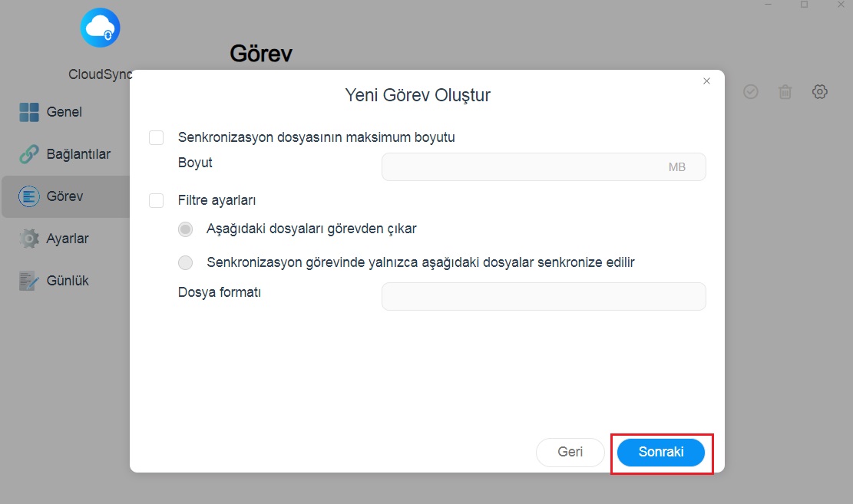This screenshot has height=504, width=853.
Task: Enable the Filtre ayarları checkbox
Action: [x=157, y=200]
